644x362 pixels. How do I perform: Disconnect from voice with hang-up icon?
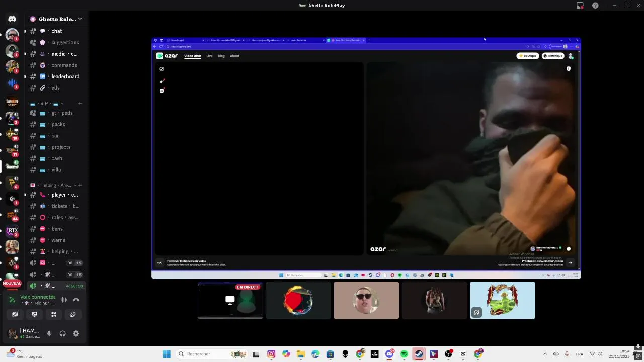pos(76,300)
